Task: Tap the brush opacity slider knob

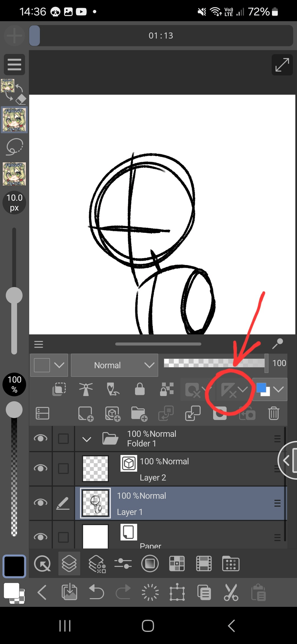Action: click(14, 410)
